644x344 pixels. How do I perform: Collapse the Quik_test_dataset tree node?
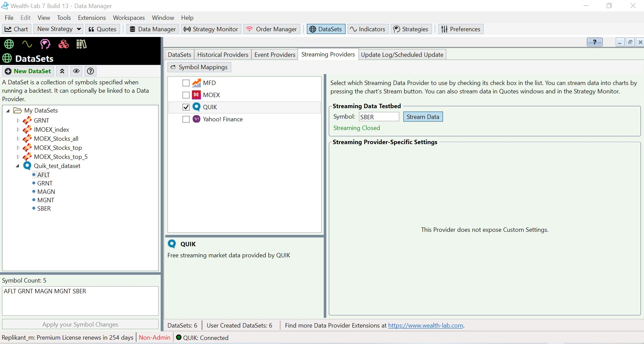coord(17,166)
